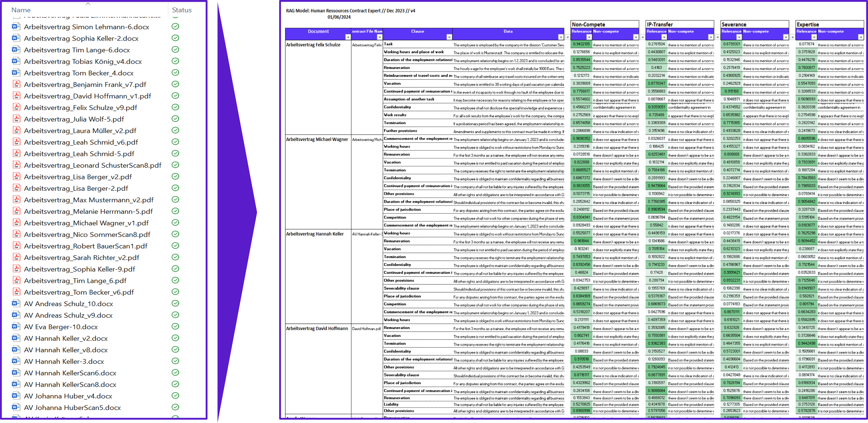This screenshot has height=423, width=868.
Task: Click the Word icon of Arbeitsvertrag Simon Lehmann-6.docx
Action: coord(15,27)
